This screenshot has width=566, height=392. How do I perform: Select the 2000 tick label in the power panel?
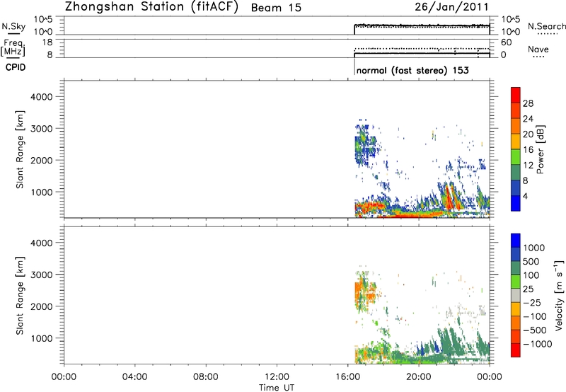[x=42, y=160]
